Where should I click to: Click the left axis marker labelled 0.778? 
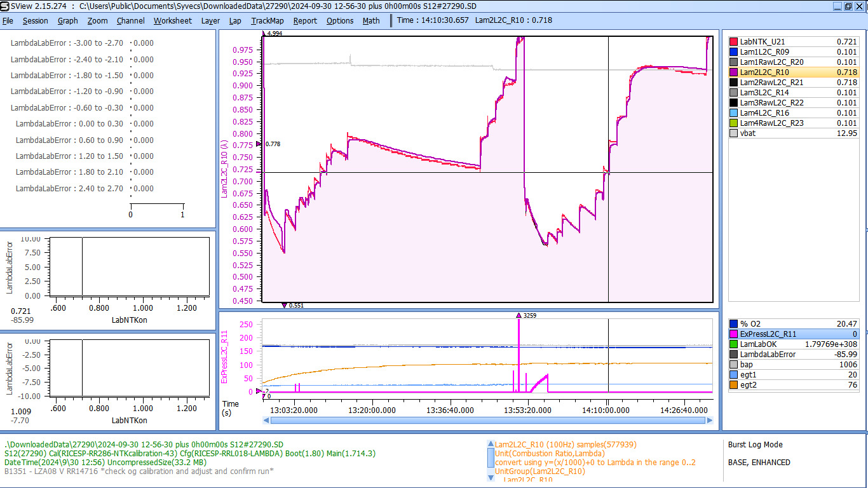259,144
